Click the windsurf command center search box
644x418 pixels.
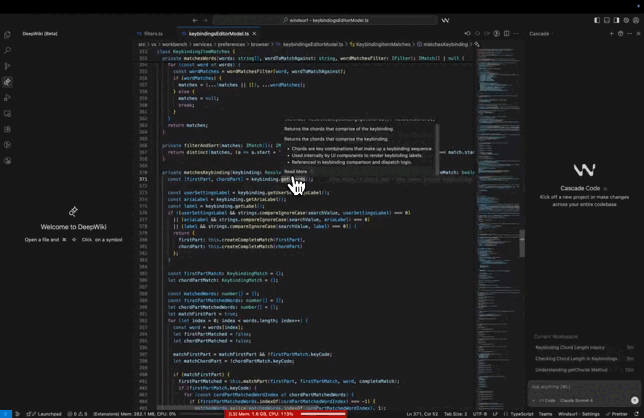325,20
